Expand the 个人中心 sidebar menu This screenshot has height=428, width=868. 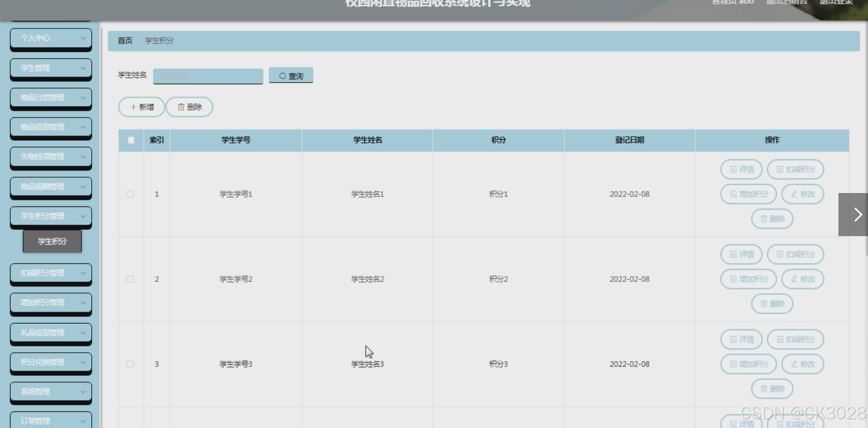tap(51, 38)
